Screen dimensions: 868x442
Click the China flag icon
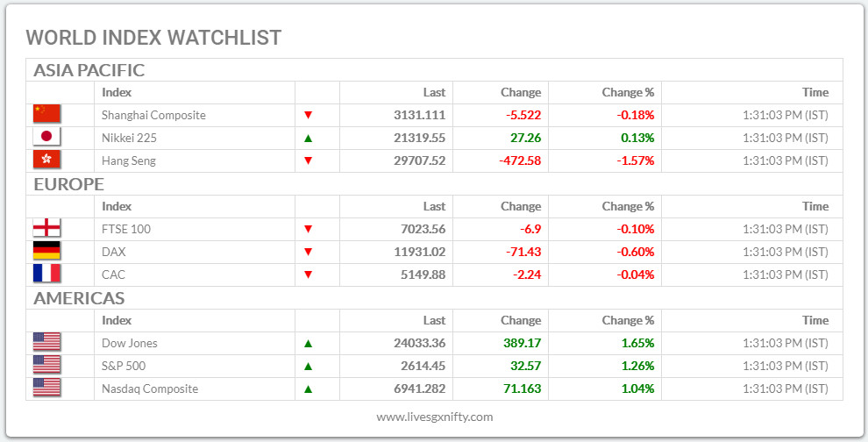pos(46,113)
